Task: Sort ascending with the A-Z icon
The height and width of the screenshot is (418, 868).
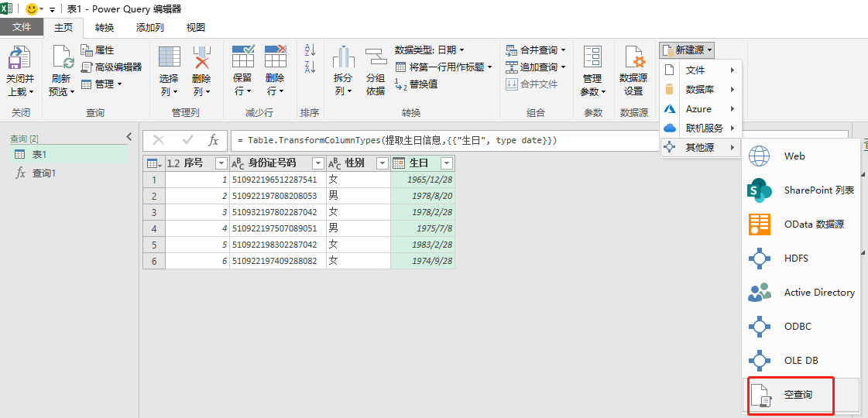Action: (x=310, y=50)
